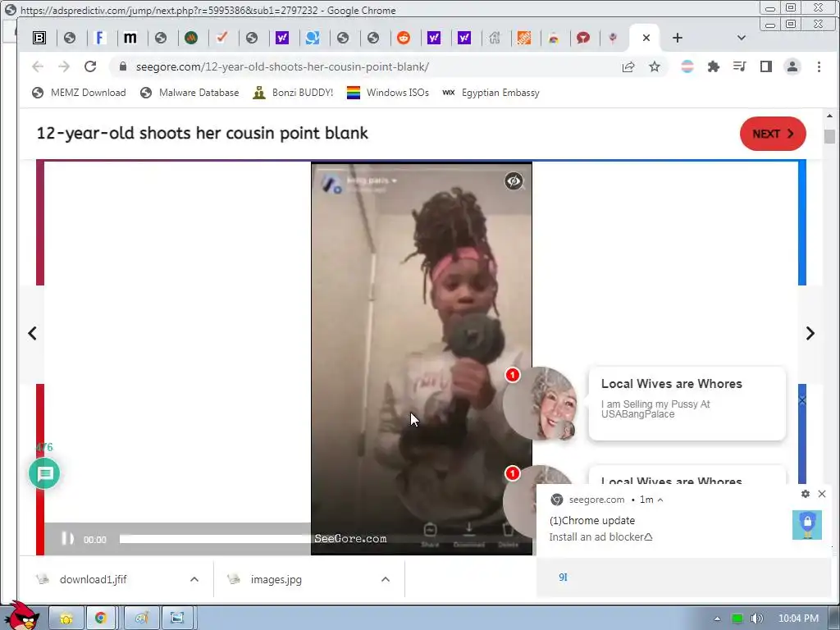Viewport: 840px width, 630px height.
Task: Open the fourth taskbar window item
Action: [177, 619]
